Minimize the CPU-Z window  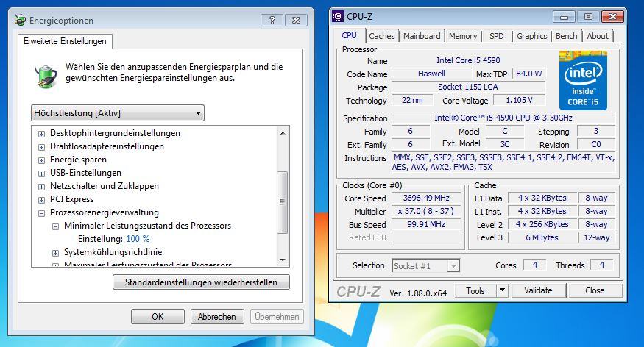[x=564, y=17]
